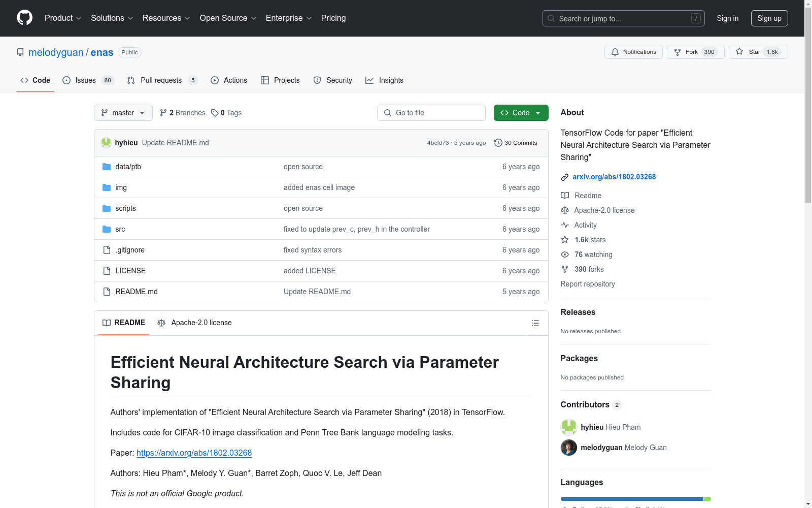Viewport: 812px width, 508px height.
Task: Switch to the Actions tab
Action: (x=229, y=80)
